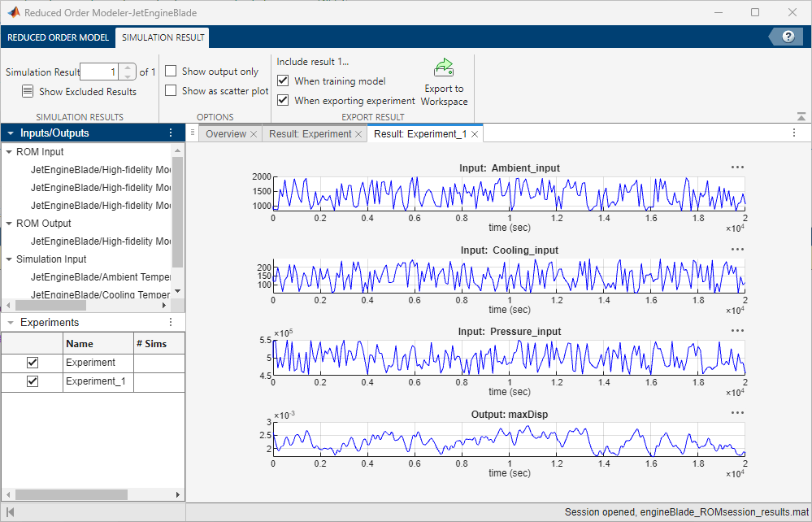Close the Result: Experiment tab
The height and width of the screenshot is (522, 812).
(x=358, y=133)
